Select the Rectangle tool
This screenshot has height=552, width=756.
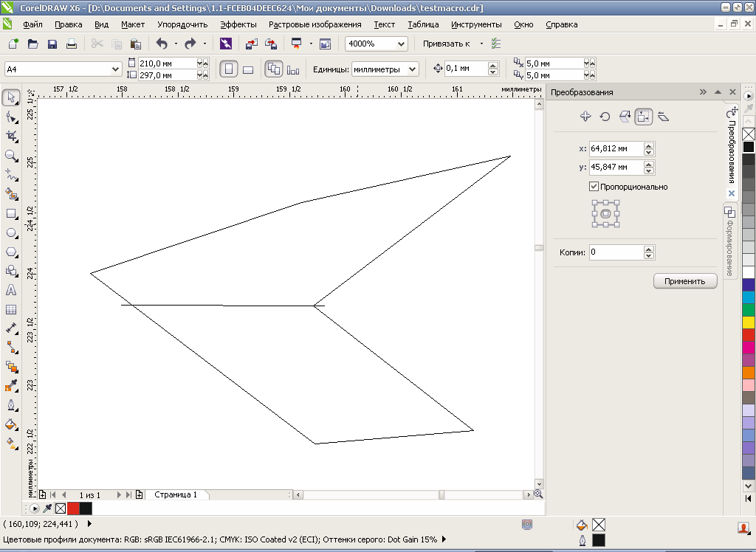click(x=12, y=213)
